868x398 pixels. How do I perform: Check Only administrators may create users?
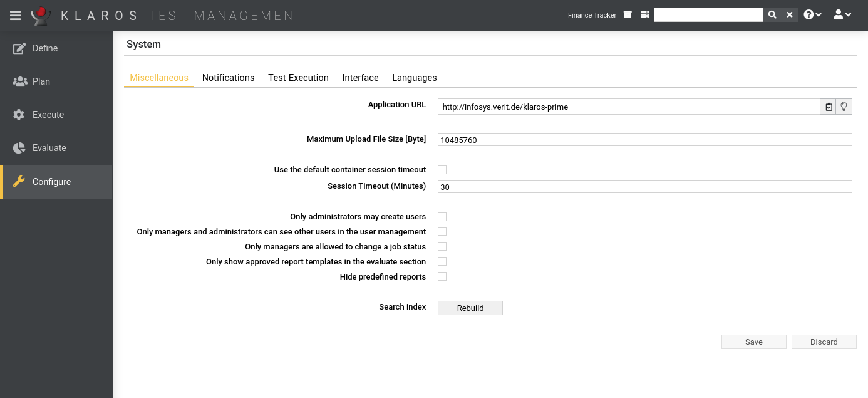point(442,217)
